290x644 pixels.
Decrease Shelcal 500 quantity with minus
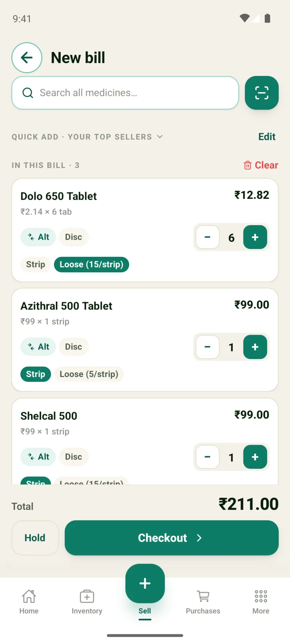(207, 457)
